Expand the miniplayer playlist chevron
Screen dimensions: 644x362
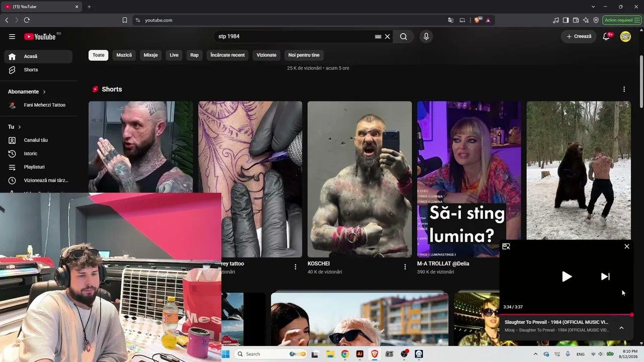(x=621, y=328)
